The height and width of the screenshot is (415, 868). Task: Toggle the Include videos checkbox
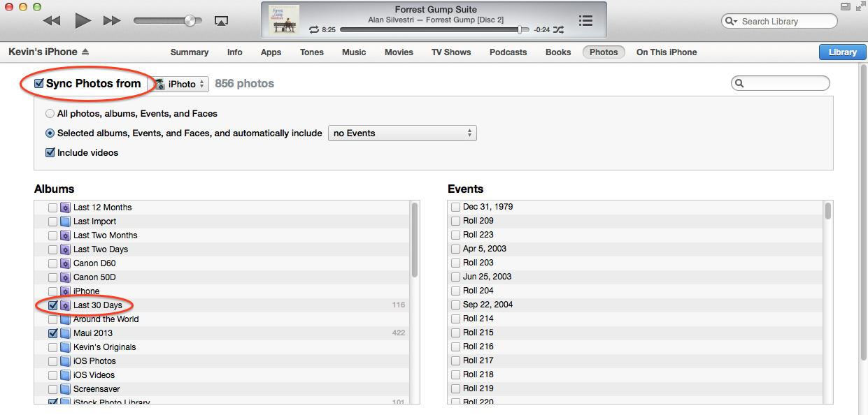(x=50, y=152)
